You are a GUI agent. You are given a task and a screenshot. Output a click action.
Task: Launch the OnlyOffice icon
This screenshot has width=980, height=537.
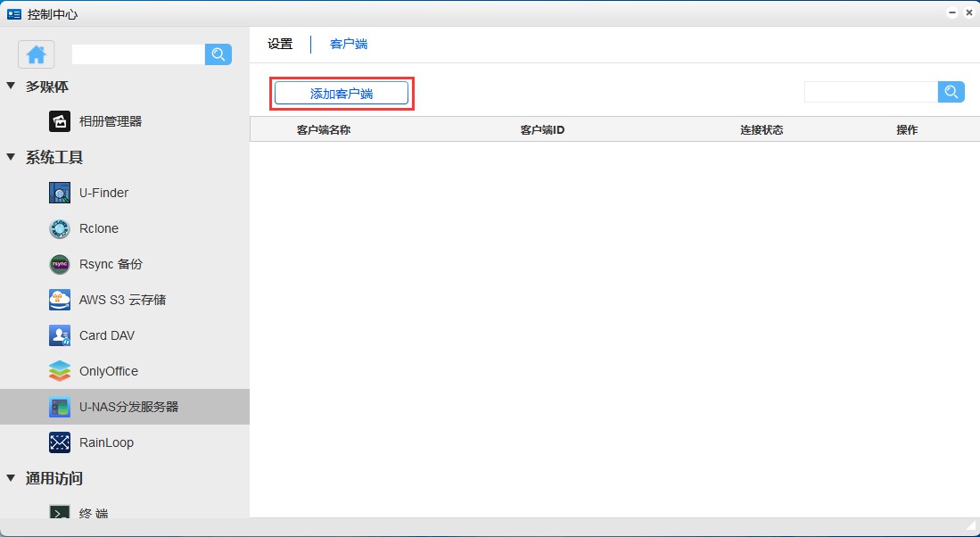(x=60, y=371)
